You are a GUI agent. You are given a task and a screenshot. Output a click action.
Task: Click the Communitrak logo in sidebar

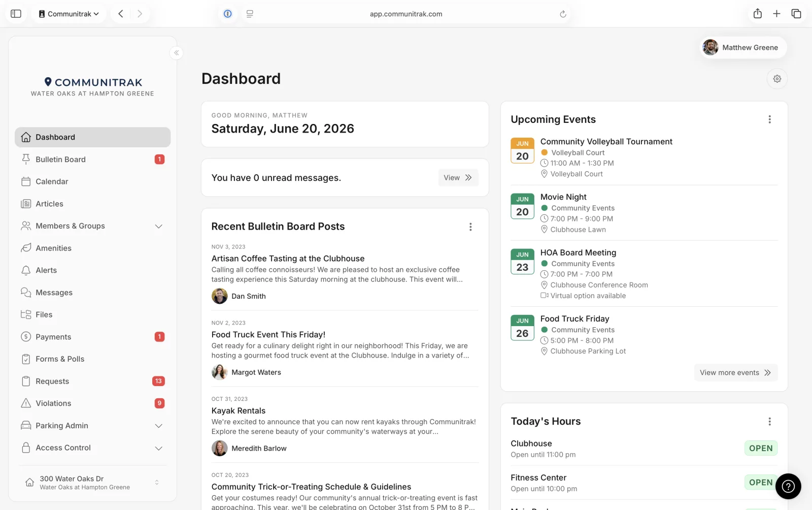[x=92, y=86]
